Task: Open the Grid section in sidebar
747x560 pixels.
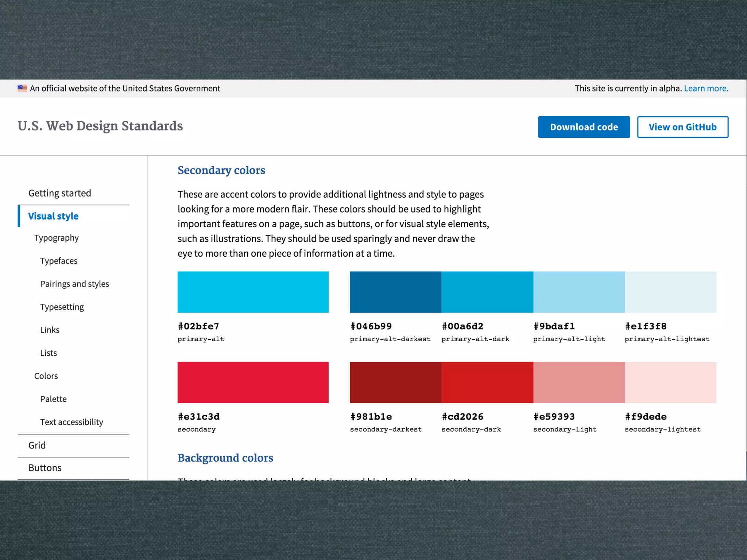Action: tap(37, 446)
